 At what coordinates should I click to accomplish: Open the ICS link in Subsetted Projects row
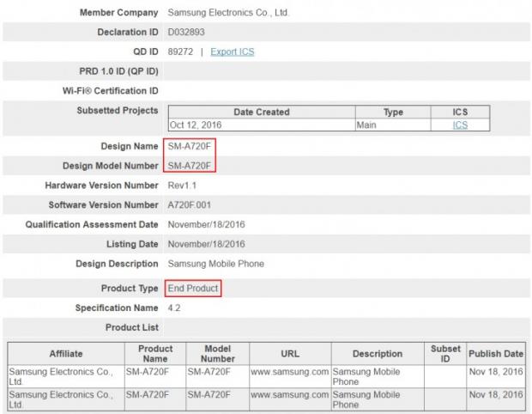460,125
